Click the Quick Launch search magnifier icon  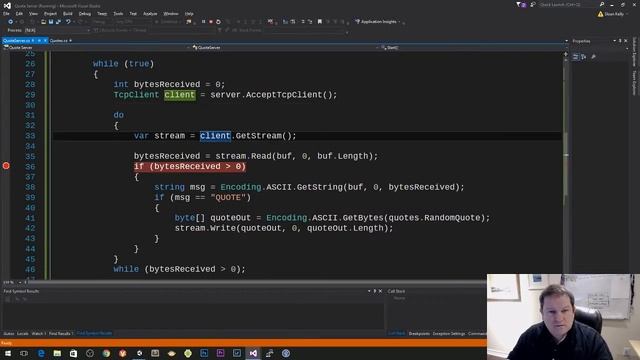coord(602,4)
